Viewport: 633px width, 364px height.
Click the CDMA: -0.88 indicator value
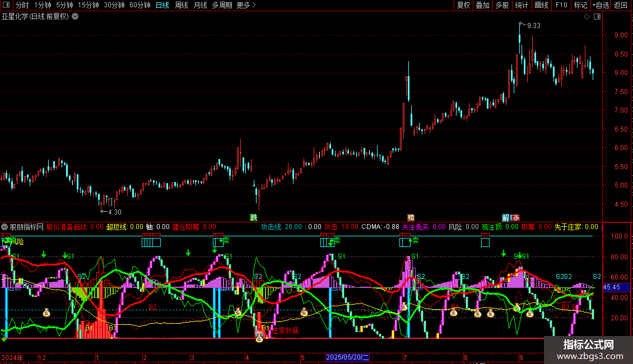tap(380, 227)
